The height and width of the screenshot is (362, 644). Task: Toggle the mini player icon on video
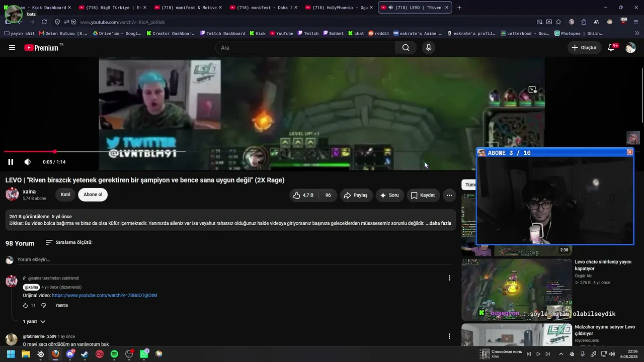click(532, 89)
